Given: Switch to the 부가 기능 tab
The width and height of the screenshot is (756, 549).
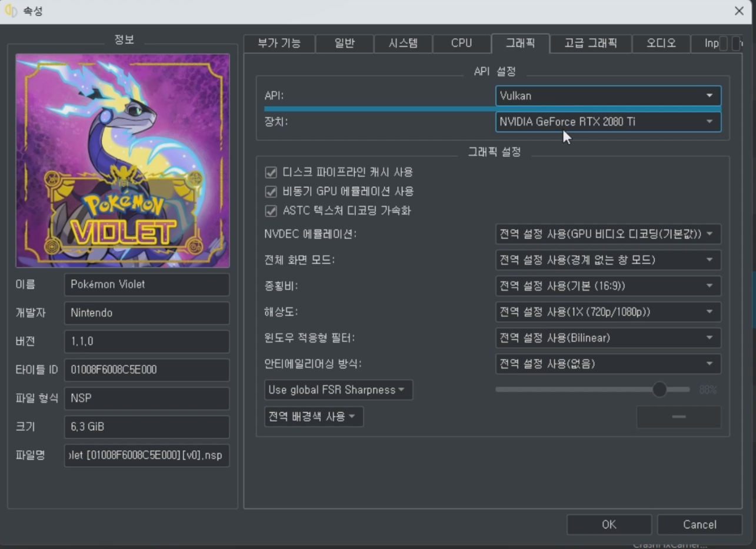Looking at the screenshot, I should click(x=279, y=43).
